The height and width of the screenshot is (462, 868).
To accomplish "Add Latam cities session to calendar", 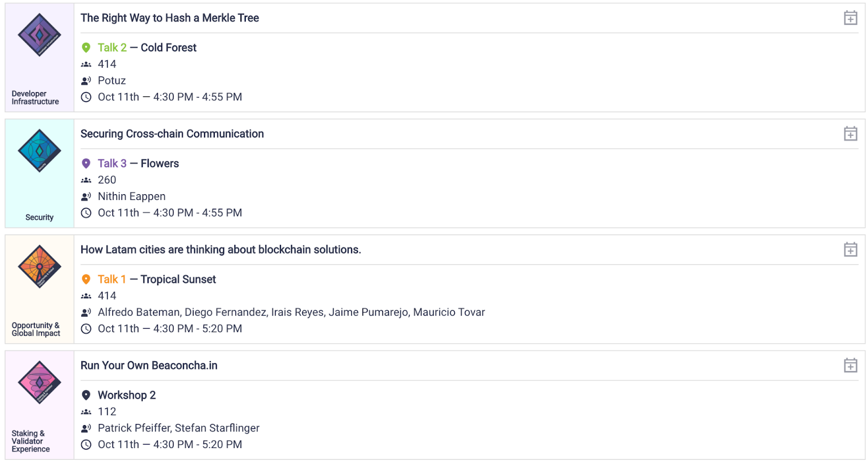I will coord(850,249).
